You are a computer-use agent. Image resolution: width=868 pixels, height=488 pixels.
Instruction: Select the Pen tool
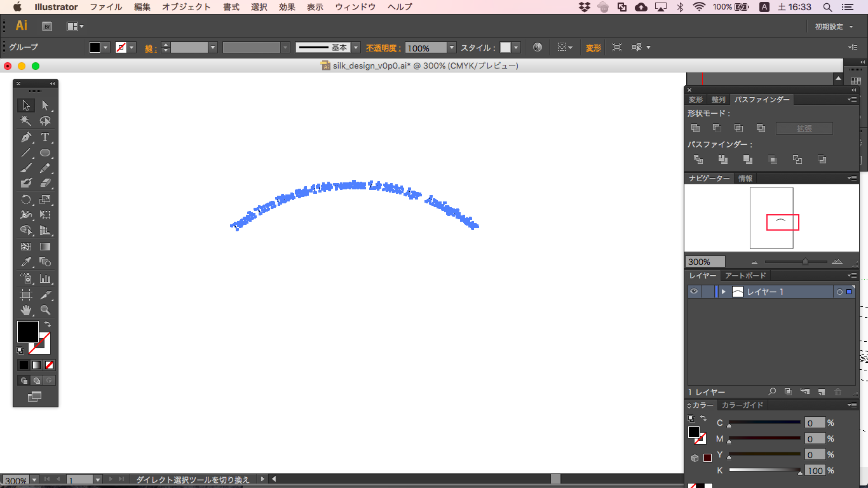[x=26, y=137]
